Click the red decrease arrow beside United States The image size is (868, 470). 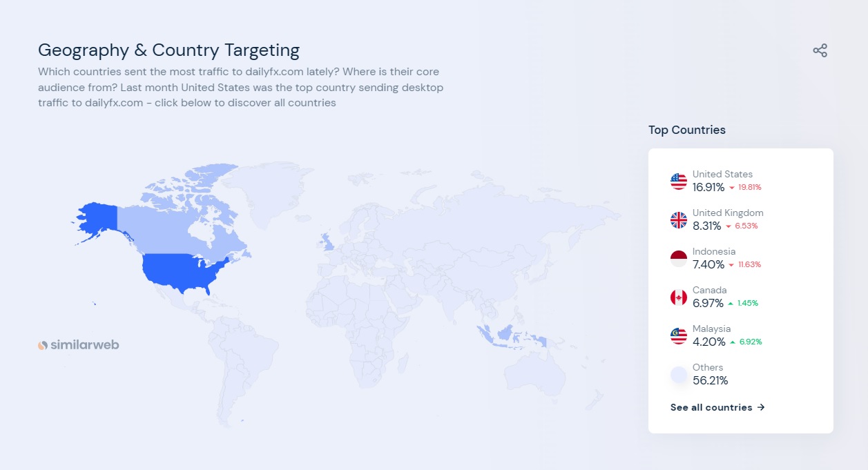click(731, 187)
